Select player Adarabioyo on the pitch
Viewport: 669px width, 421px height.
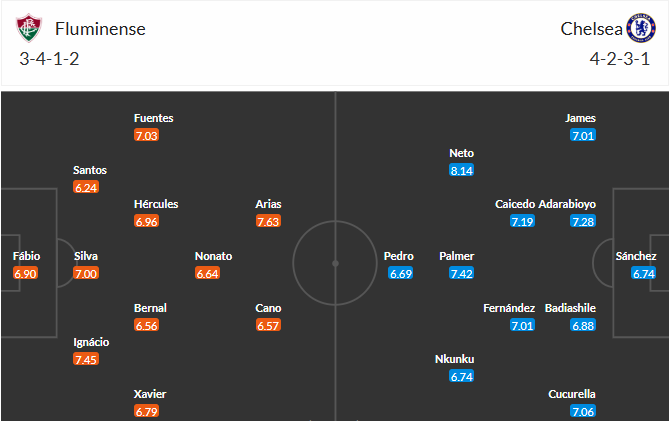coord(567,204)
